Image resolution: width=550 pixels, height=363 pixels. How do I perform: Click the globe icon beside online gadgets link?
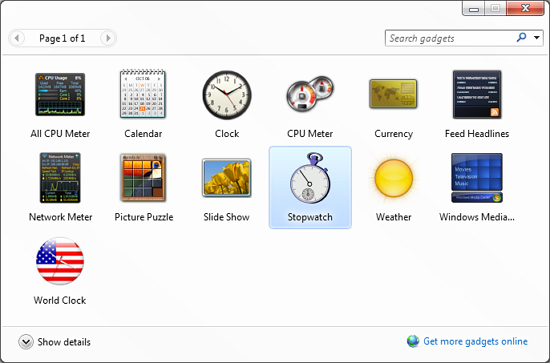tap(413, 341)
